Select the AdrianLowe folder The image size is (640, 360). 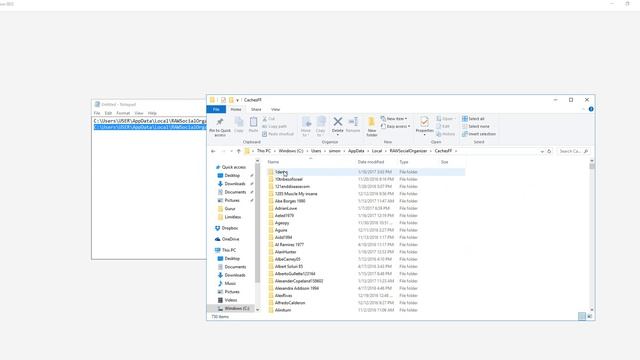[286, 209]
